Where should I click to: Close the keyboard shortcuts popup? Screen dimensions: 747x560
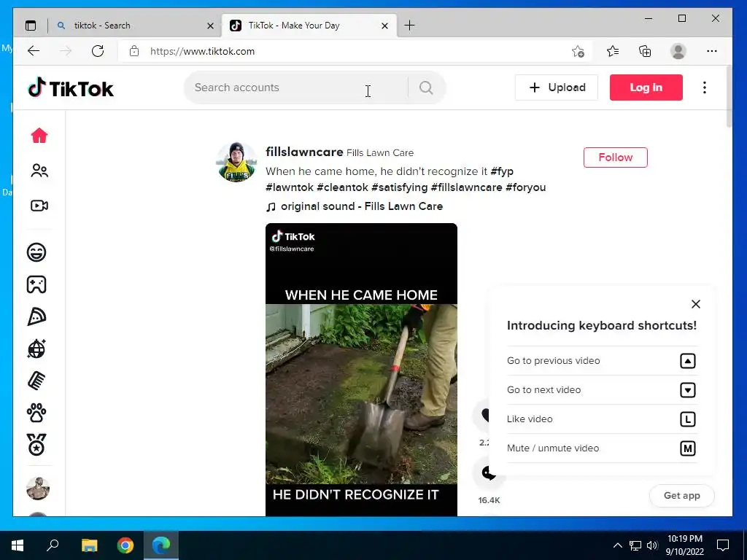click(x=695, y=304)
